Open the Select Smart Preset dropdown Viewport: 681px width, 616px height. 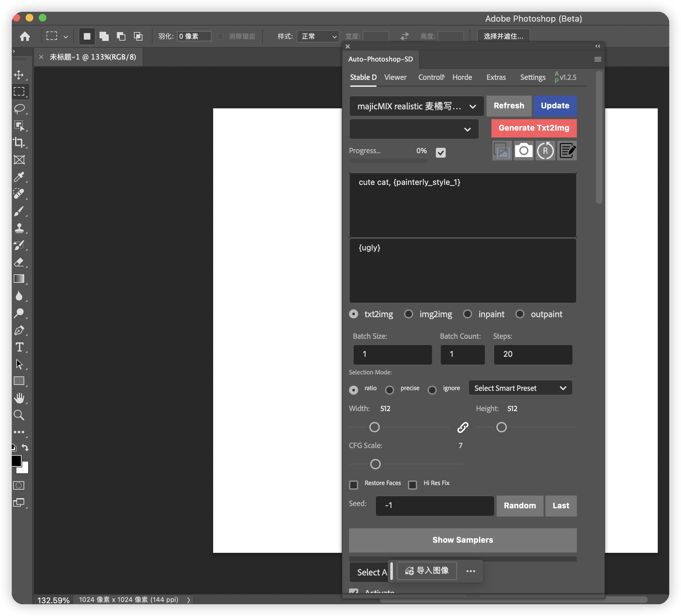(x=520, y=388)
